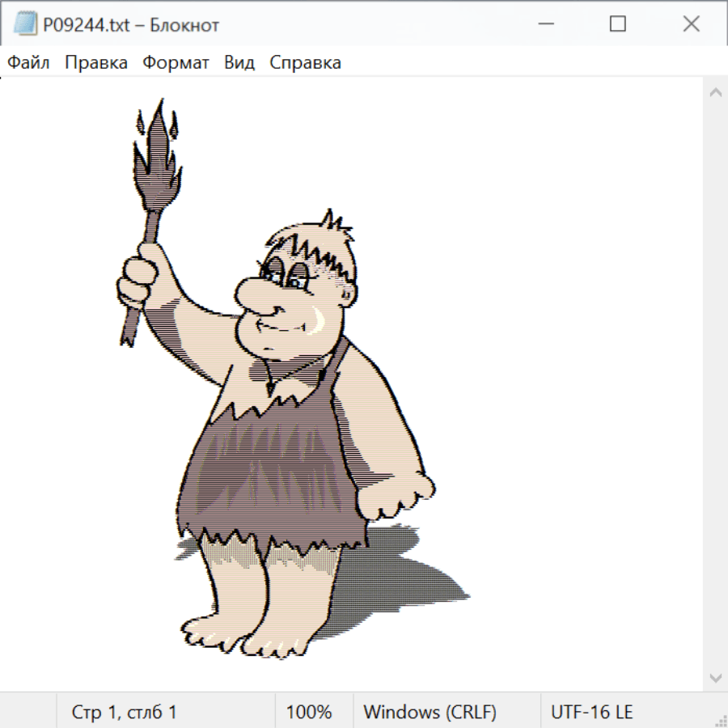
Task: Click the "Стр 1, стлб 1" status indicator
Action: [124, 712]
